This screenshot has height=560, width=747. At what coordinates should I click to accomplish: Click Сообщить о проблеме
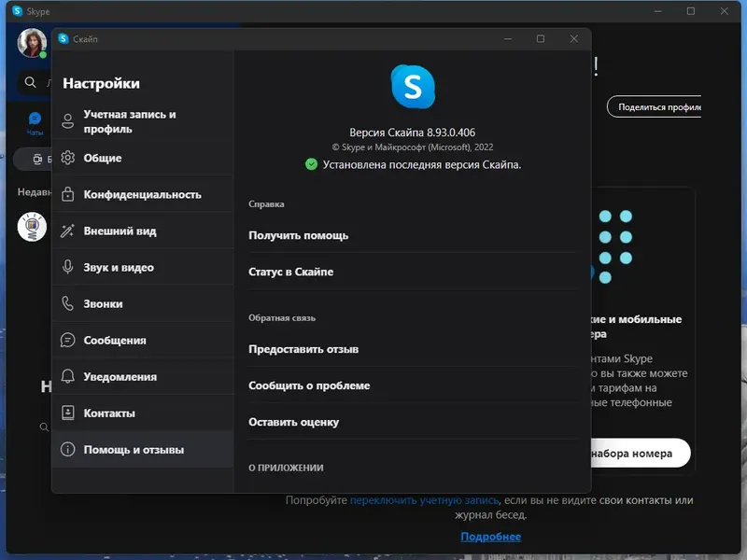pyautogui.click(x=308, y=385)
